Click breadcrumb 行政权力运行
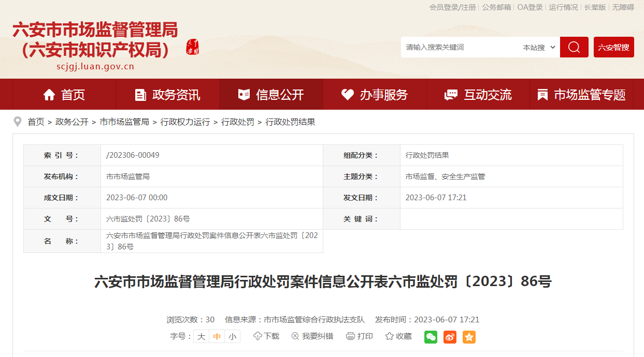 pyautogui.click(x=185, y=122)
